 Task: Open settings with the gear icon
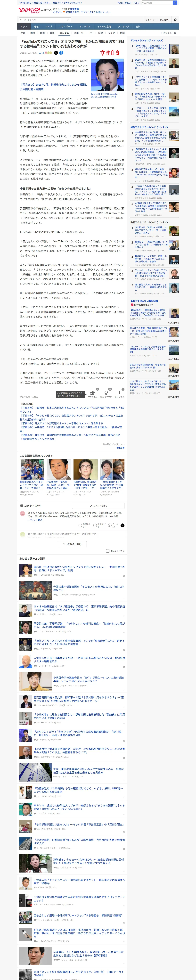click(175, 20)
